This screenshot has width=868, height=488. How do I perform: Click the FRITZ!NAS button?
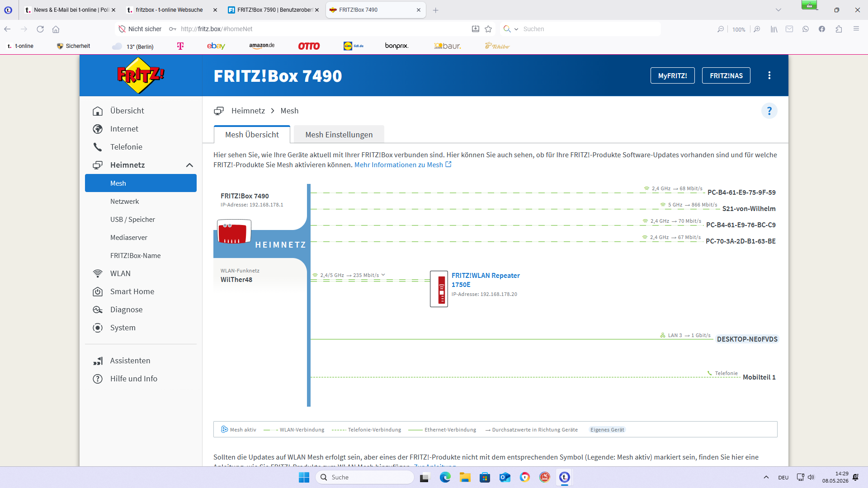pyautogui.click(x=726, y=75)
